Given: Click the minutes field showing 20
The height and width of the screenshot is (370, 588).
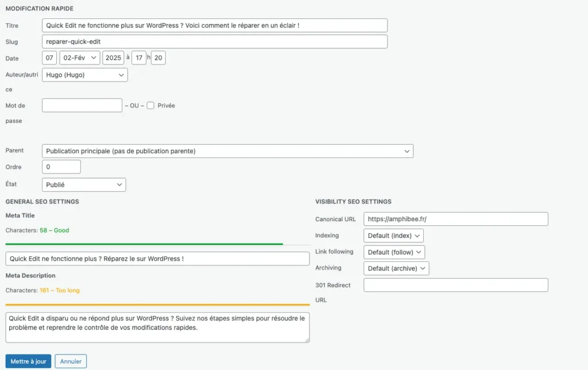Looking at the screenshot, I should 158,58.
